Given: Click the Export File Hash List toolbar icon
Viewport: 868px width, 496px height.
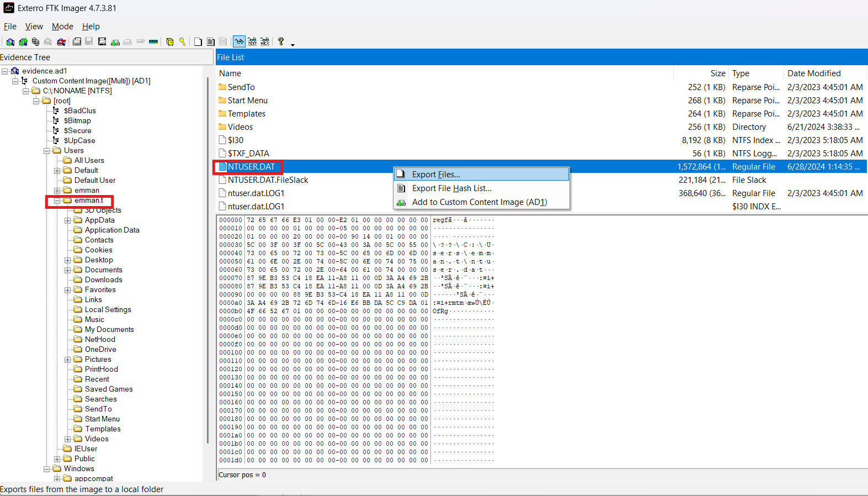Looking at the screenshot, I should click(x=210, y=41).
